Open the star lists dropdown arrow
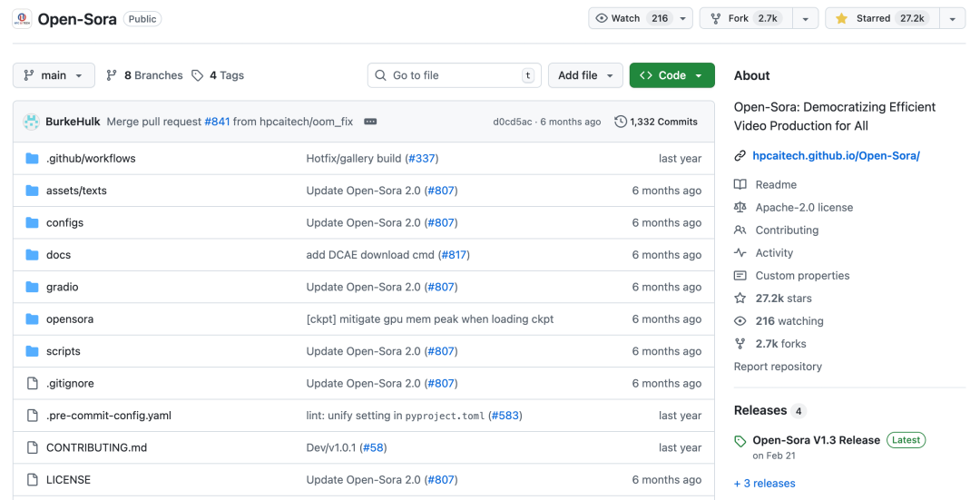The width and height of the screenshot is (980, 500). [952, 18]
